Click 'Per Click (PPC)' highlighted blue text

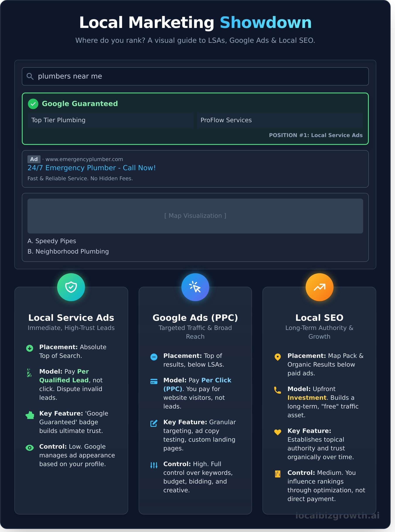click(197, 384)
